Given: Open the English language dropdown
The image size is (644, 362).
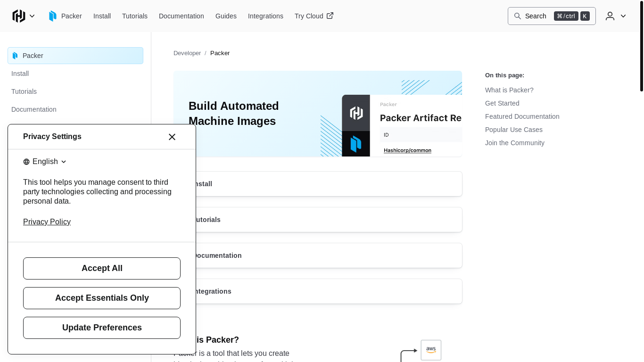Looking at the screenshot, I should pyautogui.click(x=45, y=162).
